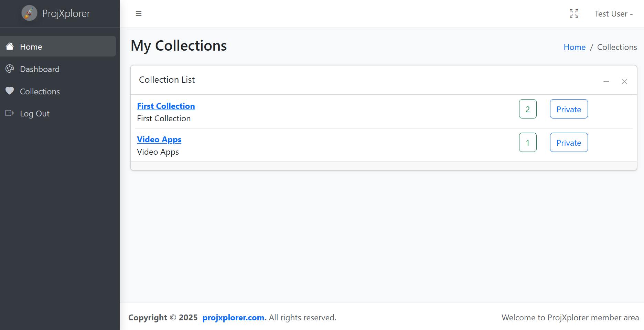Click the item count badge showing 2
644x330 pixels.
pos(528,109)
